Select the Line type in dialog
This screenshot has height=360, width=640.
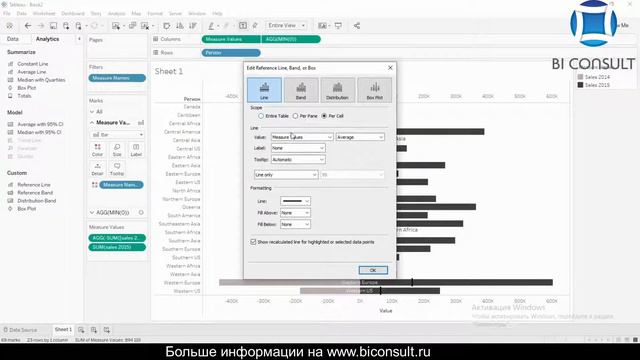tap(264, 90)
